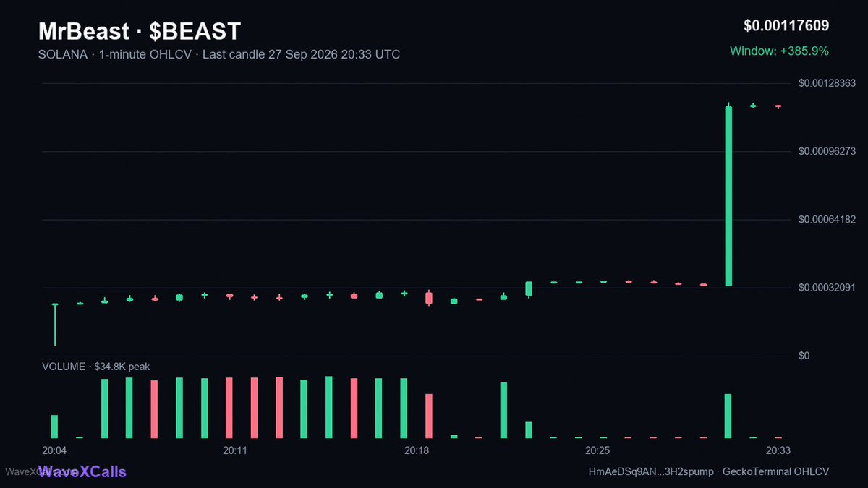Click the 20:33 time axis label

coord(778,450)
